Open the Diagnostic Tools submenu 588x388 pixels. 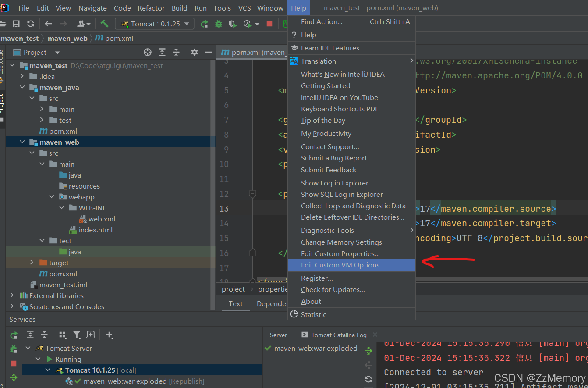point(351,230)
